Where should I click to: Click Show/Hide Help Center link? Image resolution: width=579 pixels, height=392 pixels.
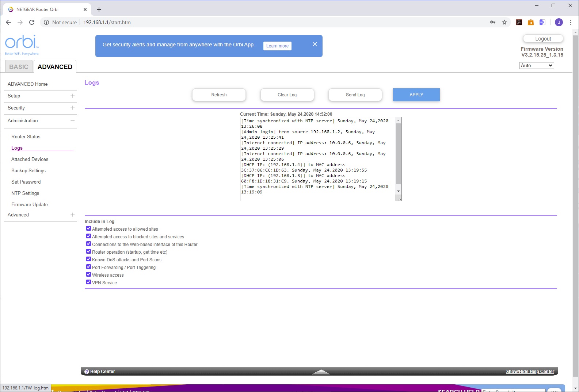pos(530,372)
